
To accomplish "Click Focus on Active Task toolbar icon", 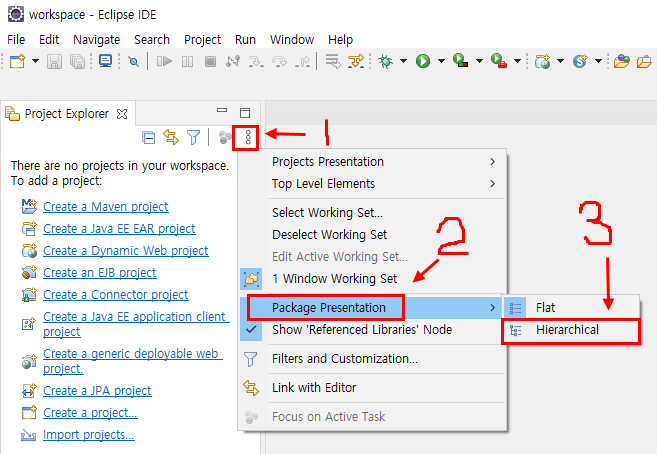I will click(x=225, y=137).
